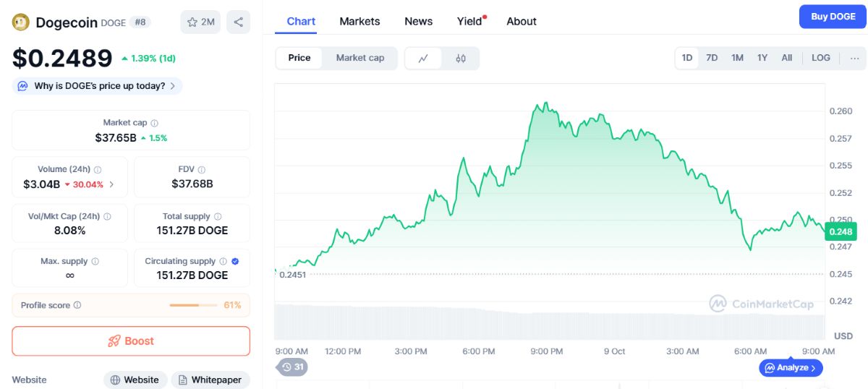Switch to candlestick chart icon
The width and height of the screenshot is (868, 389).
(x=461, y=59)
